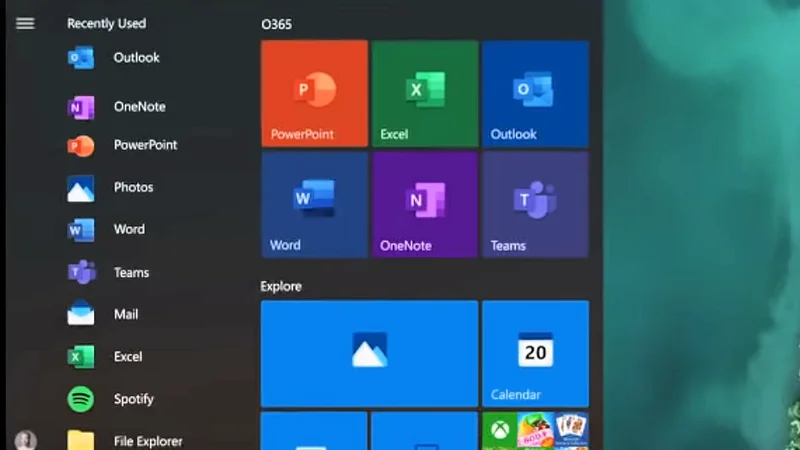Open the Mail app in list
Image resolution: width=800 pixels, height=450 pixels.
click(103, 314)
